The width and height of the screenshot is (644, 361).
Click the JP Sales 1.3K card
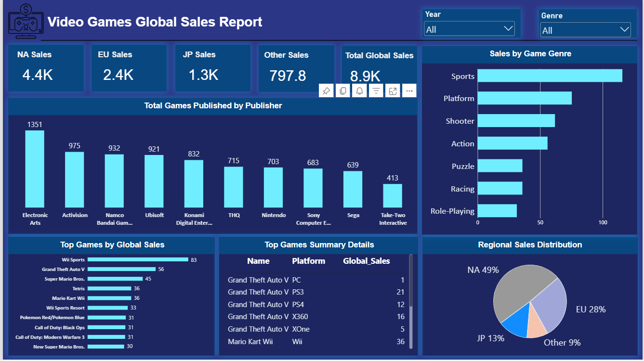click(212, 68)
